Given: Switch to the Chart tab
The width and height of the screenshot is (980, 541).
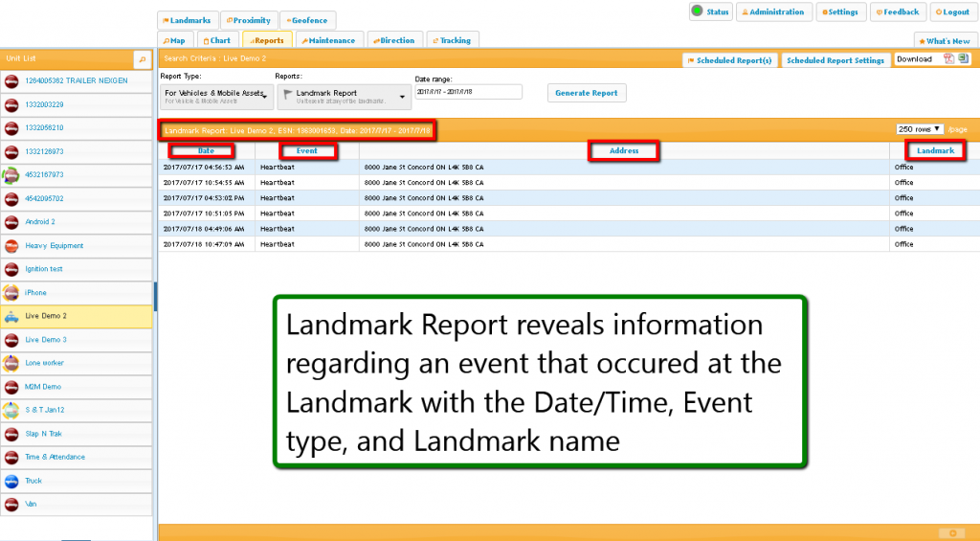Looking at the screenshot, I should [217, 40].
